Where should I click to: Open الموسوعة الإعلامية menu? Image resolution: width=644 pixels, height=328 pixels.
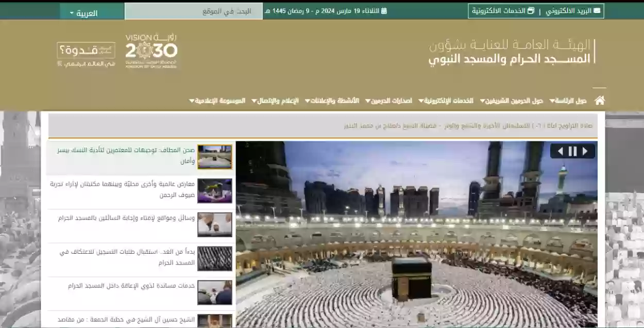point(217,101)
